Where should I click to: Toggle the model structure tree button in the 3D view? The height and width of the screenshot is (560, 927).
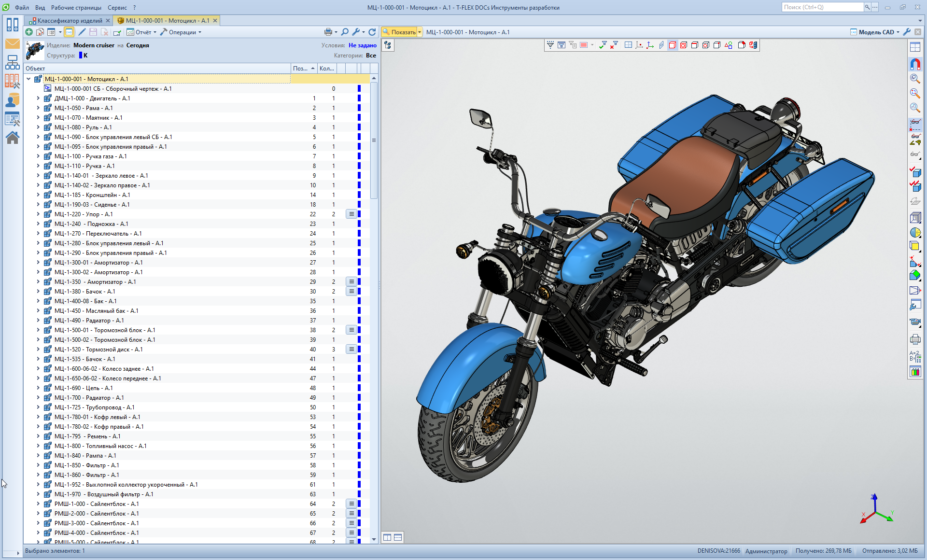tap(388, 45)
